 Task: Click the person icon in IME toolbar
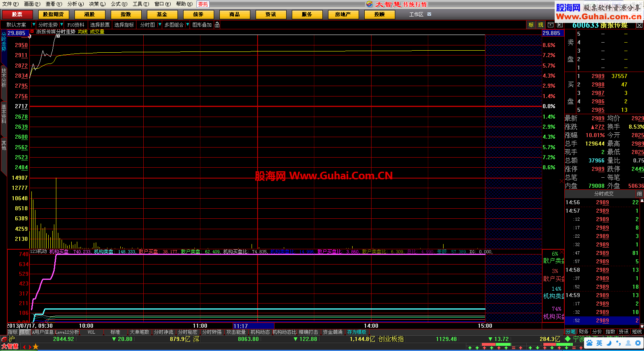(x=628, y=343)
